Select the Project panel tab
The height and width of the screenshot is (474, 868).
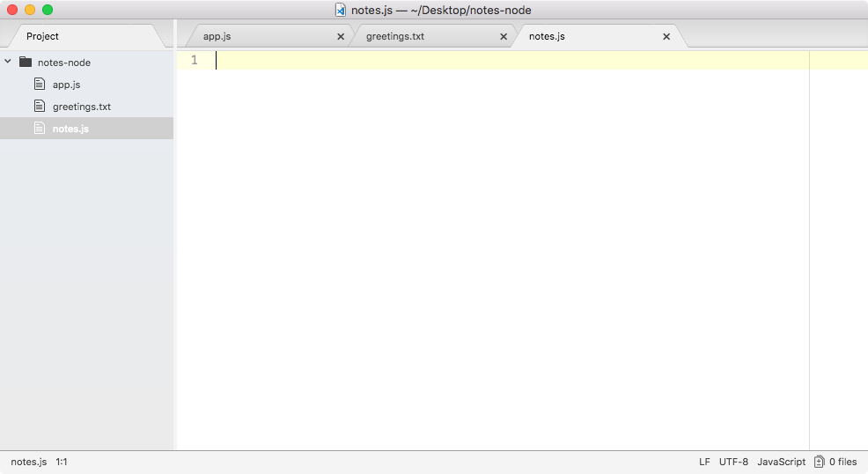pos(42,36)
